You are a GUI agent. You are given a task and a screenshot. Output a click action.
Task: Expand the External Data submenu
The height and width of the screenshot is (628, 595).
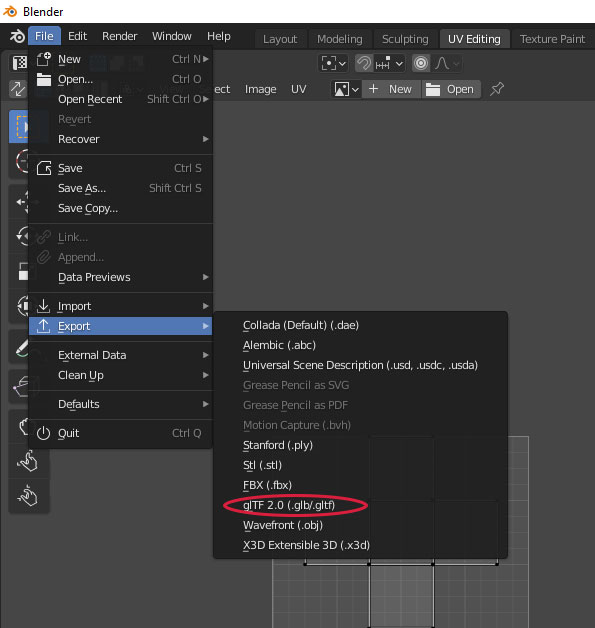pyautogui.click(x=121, y=355)
